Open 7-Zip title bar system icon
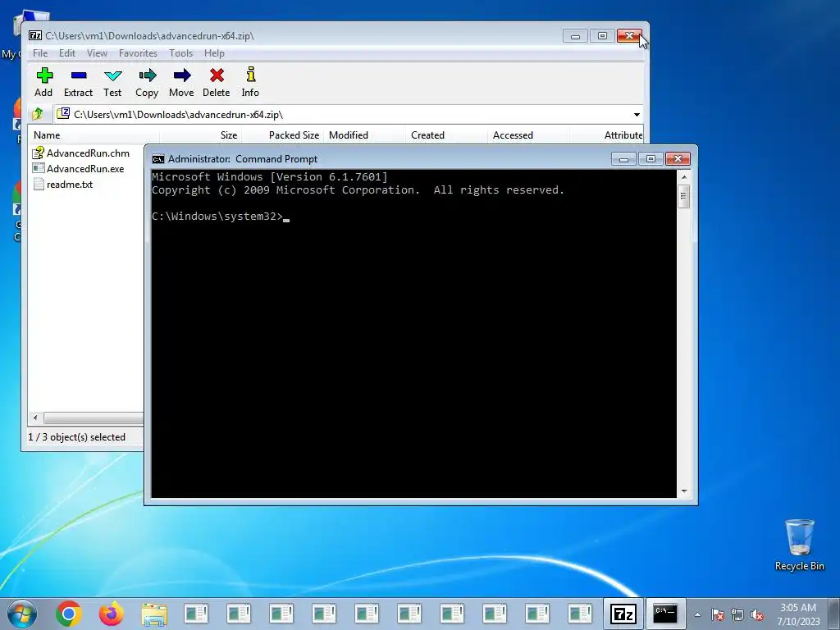This screenshot has height=630, width=840. (34, 36)
